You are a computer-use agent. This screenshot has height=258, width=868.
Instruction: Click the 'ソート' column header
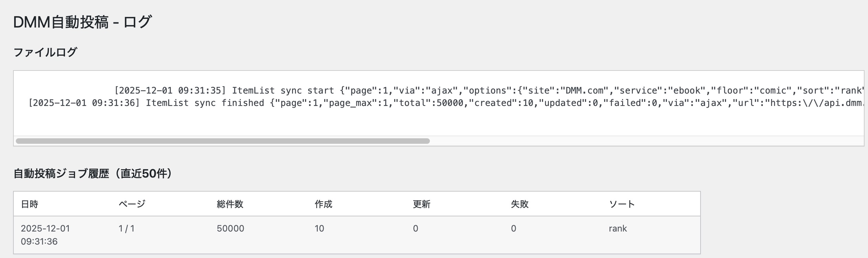(622, 204)
